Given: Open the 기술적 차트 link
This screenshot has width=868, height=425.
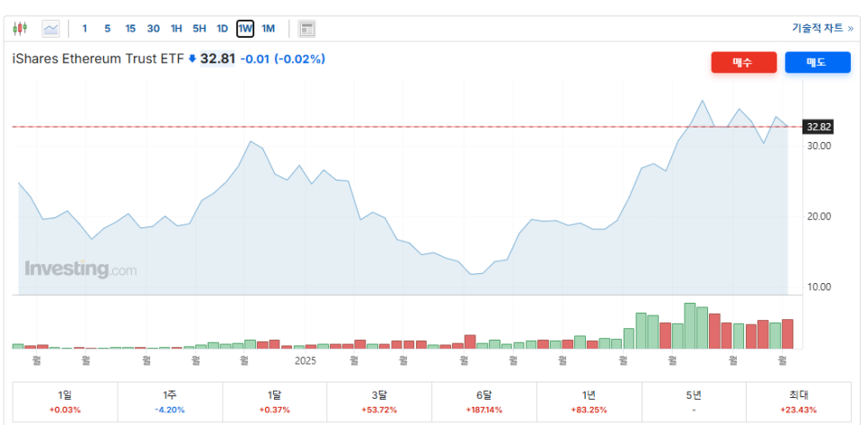Looking at the screenshot, I should (822, 28).
